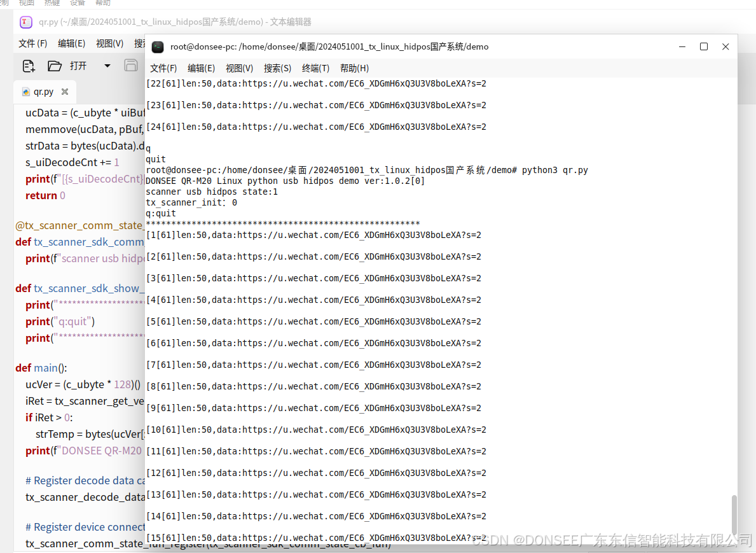Open the 终端(T) menu

tap(315, 68)
